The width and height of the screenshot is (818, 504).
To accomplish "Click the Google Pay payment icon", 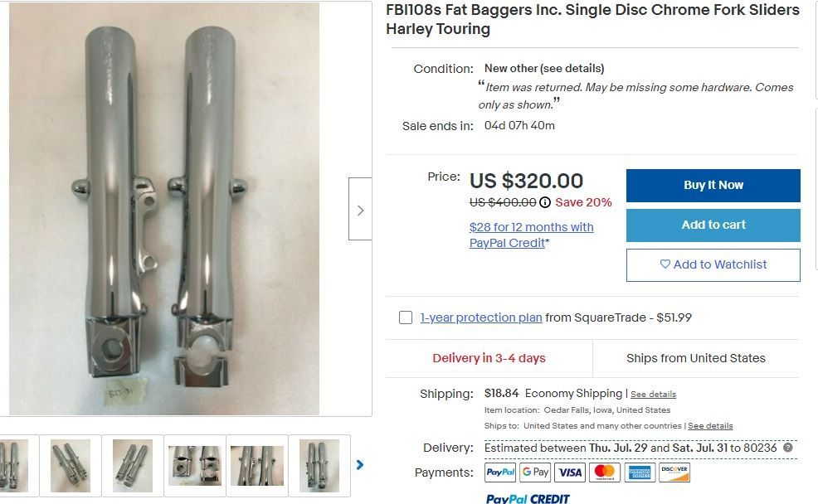I will pyautogui.click(x=535, y=472).
